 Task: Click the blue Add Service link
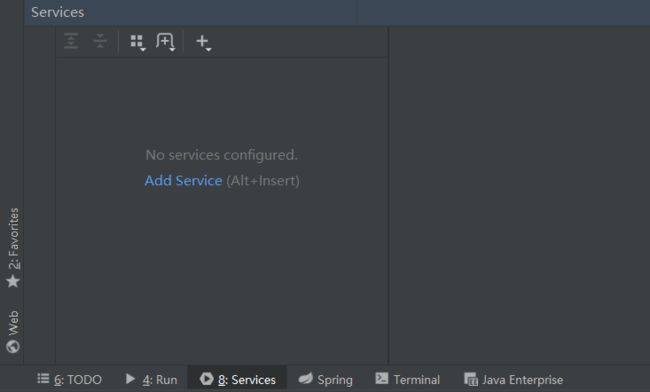183,181
